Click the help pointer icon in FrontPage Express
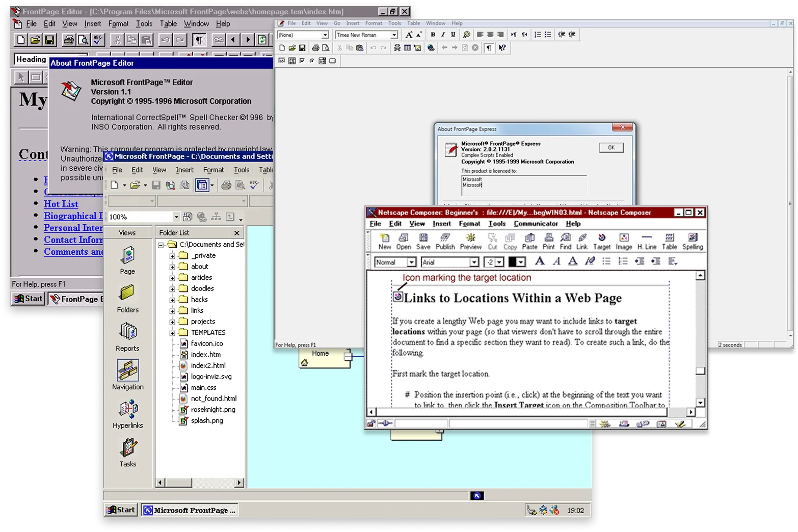The width and height of the screenshot is (798, 532). pos(502,48)
